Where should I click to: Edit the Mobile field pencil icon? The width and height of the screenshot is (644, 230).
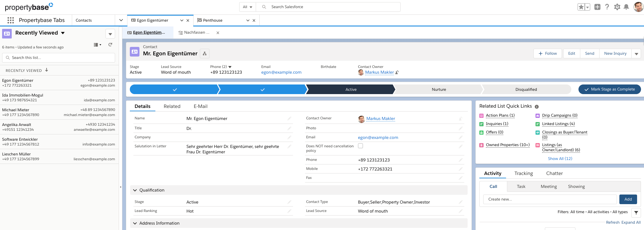[461, 169]
